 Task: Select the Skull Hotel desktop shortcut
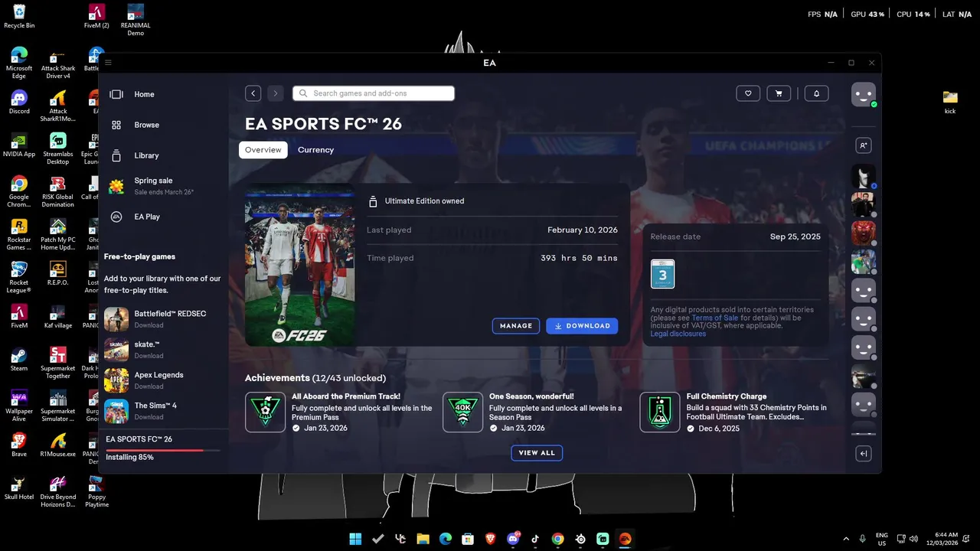pyautogui.click(x=19, y=487)
